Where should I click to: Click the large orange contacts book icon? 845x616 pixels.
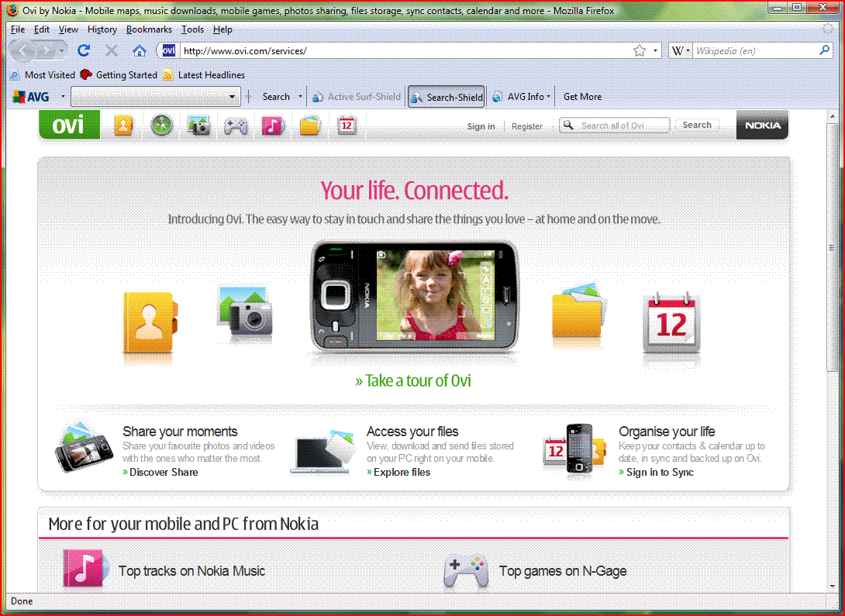tap(150, 323)
